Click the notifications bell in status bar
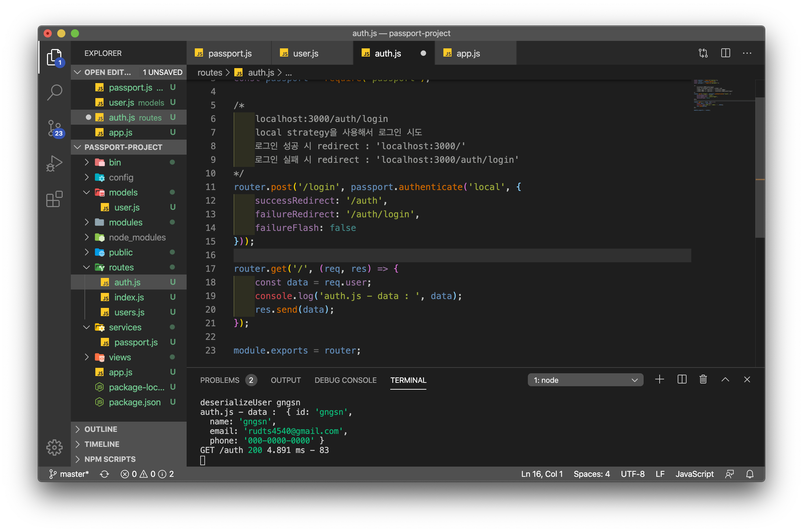Image resolution: width=803 pixels, height=532 pixels. pos(750,474)
